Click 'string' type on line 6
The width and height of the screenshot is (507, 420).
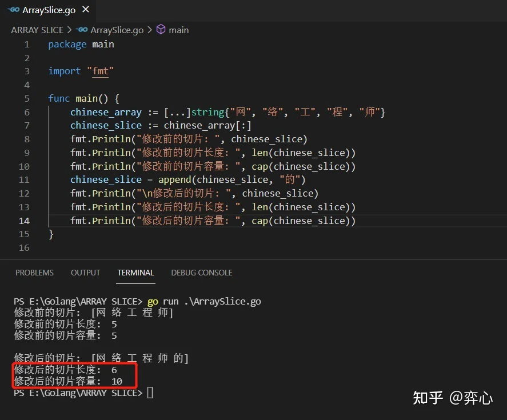(x=207, y=112)
